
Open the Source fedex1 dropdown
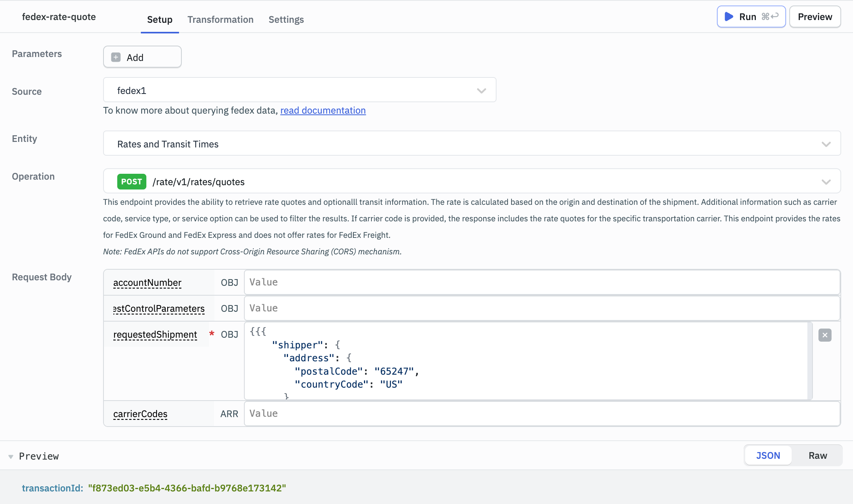299,90
